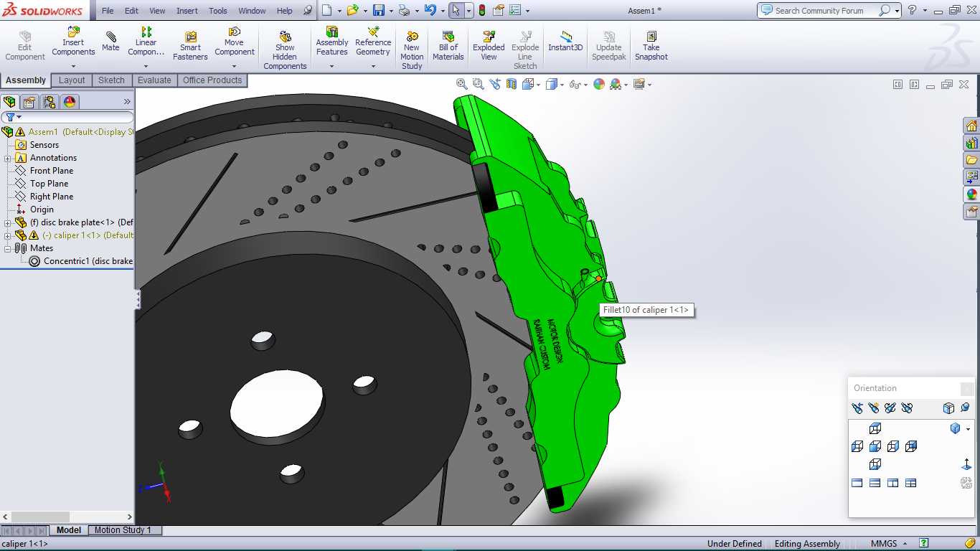
Task: Expand the caliper 1<1> tree node
Action: (8, 235)
